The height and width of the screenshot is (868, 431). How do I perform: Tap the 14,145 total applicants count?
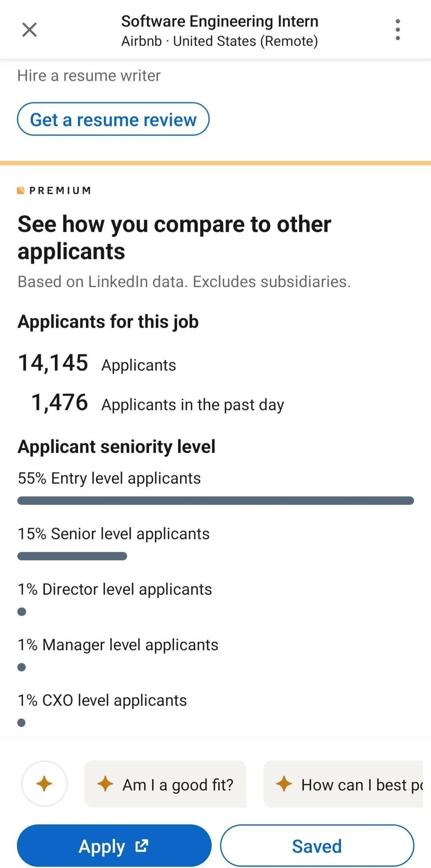[x=53, y=362]
